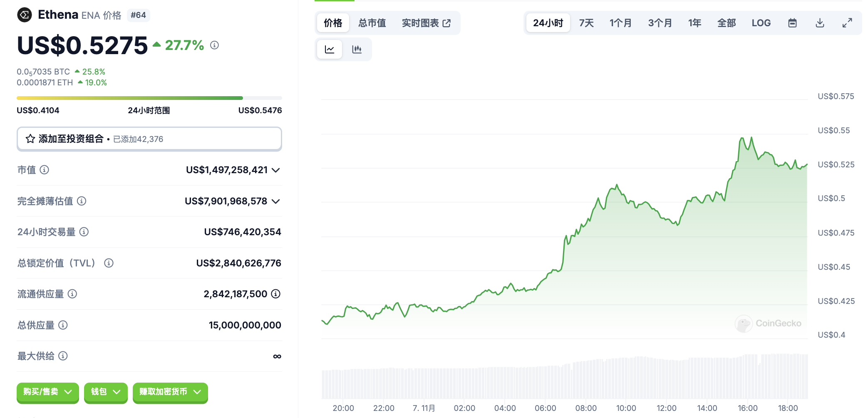Open the 购买/售卖 dropdown
The image size is (868, 418).
coord(47,392)
